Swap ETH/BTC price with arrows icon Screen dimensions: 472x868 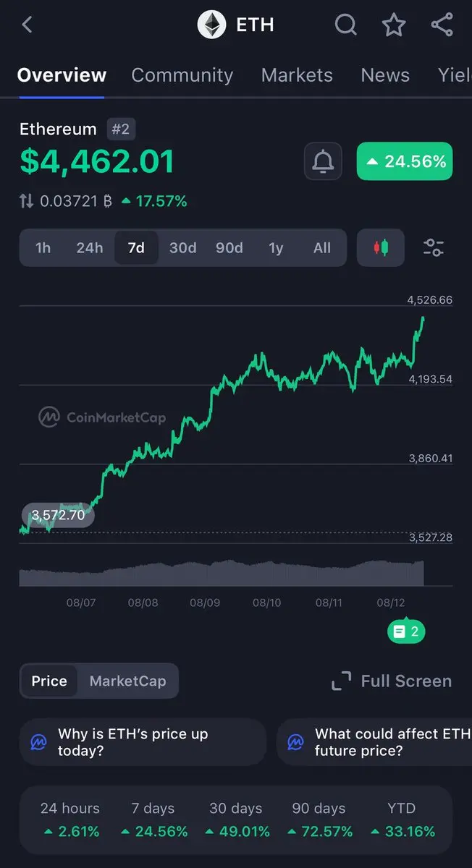(x=26, y=201)
